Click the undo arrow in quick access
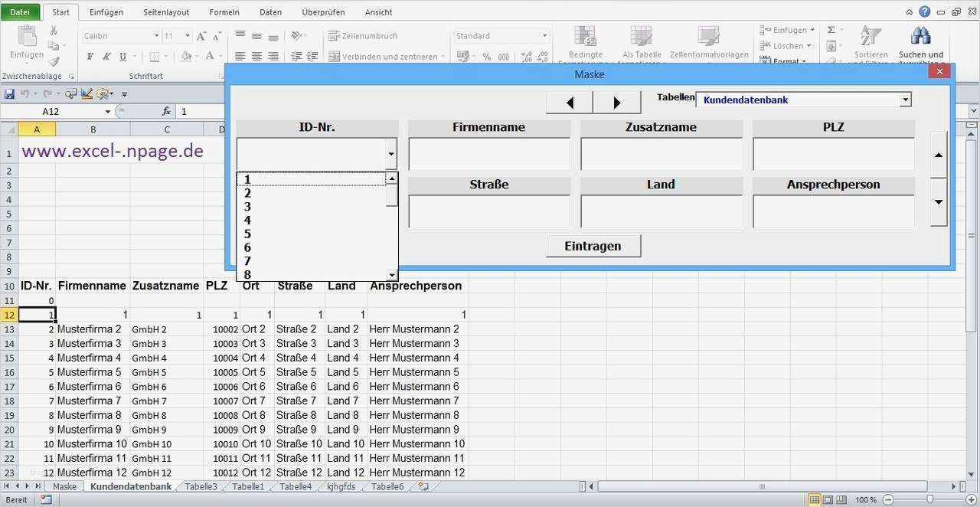 tap(24, 93)
